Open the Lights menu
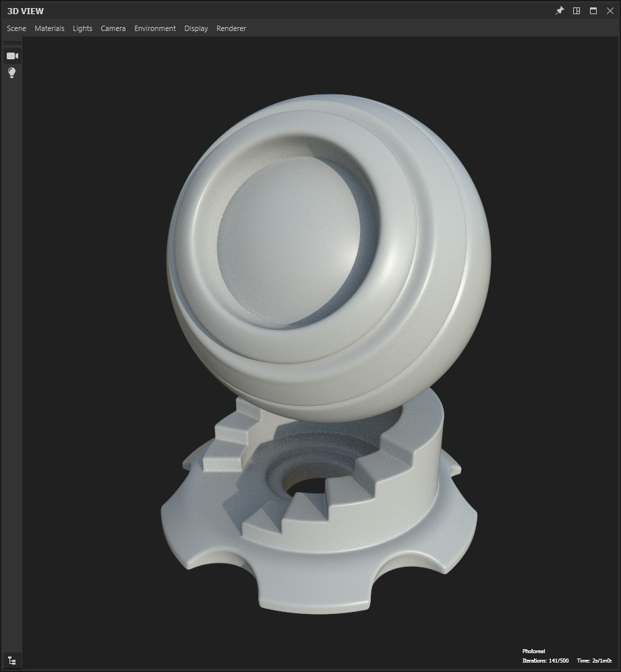Screen dimensions: 621x672 pos(82,28)
